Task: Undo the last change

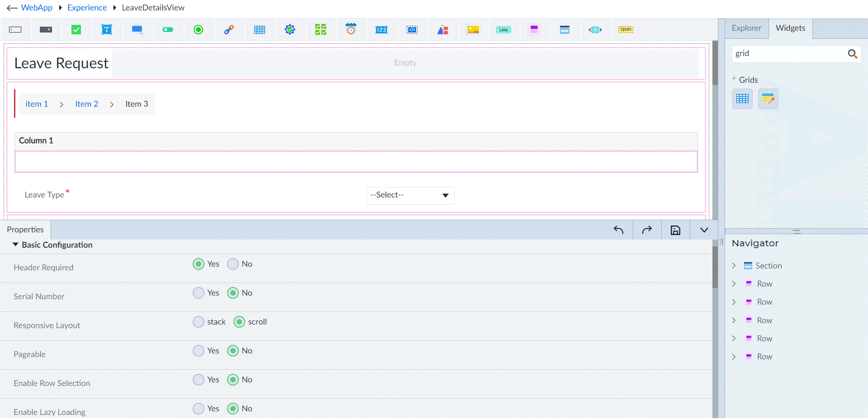Action: [x=618, y=230]
